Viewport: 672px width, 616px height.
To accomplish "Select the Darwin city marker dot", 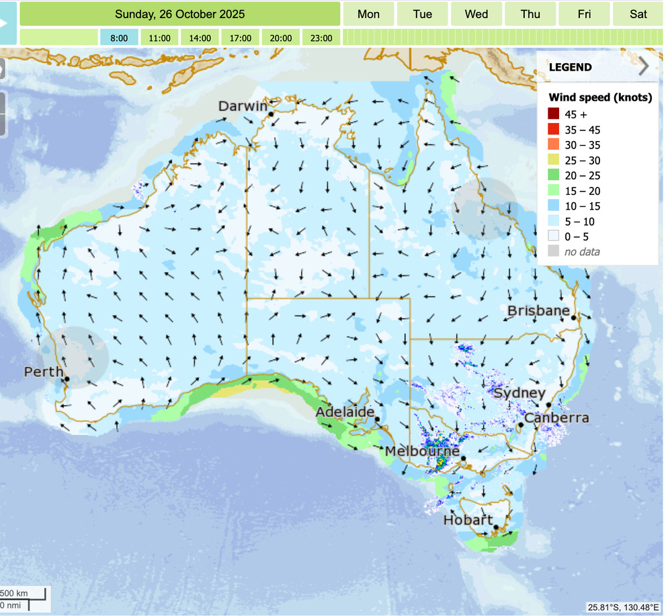I will pyautogui.click(x=270, y=115).
